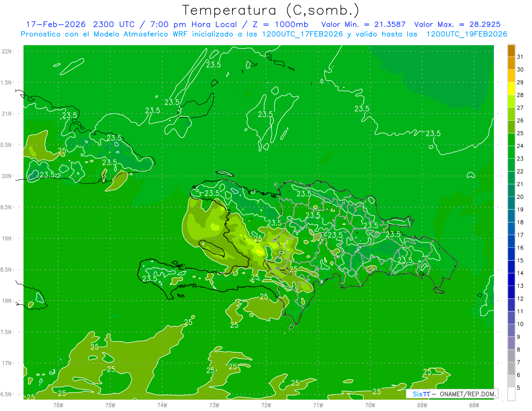The height and width of the screenshot is (411, 532).
Task: Click the 'Valor Min. = 21.3587' text
Action: point(363,24)
